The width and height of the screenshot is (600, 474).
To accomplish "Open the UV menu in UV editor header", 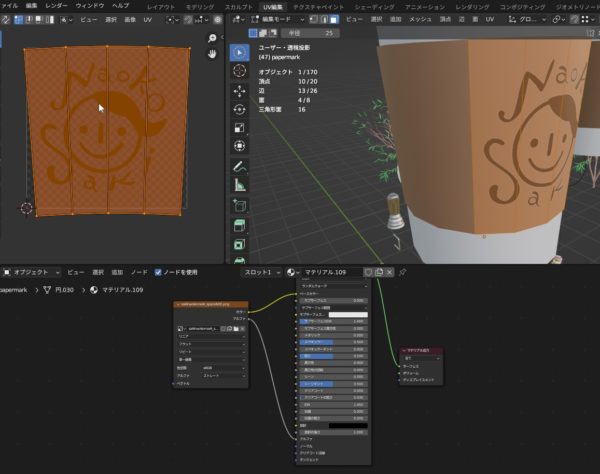I will pos(149,19).
